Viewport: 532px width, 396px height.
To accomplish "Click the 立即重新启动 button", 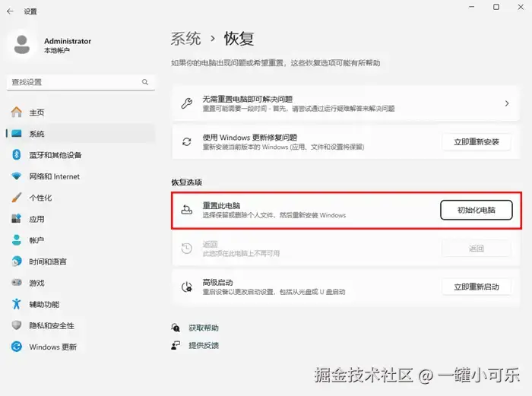I will coord(477,287).
